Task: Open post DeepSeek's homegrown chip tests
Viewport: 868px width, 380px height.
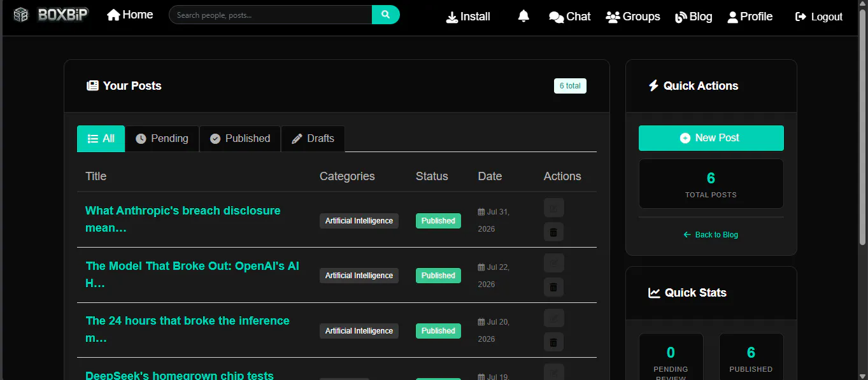Action: tap(180, 376)
